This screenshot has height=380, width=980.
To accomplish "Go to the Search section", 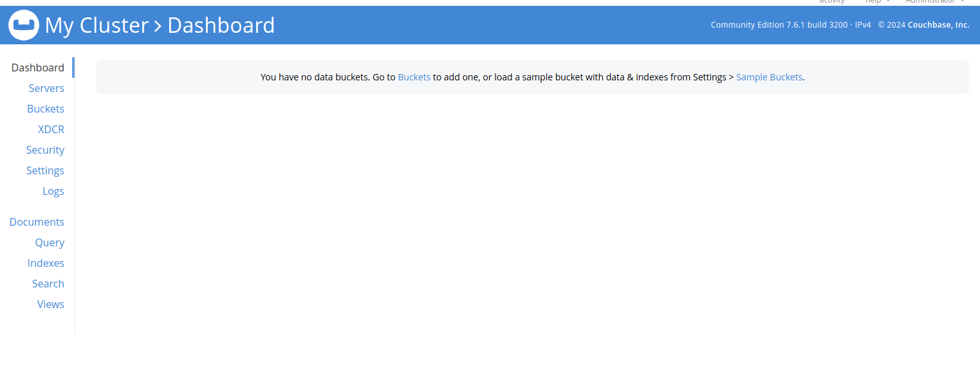I will point(48,284).
